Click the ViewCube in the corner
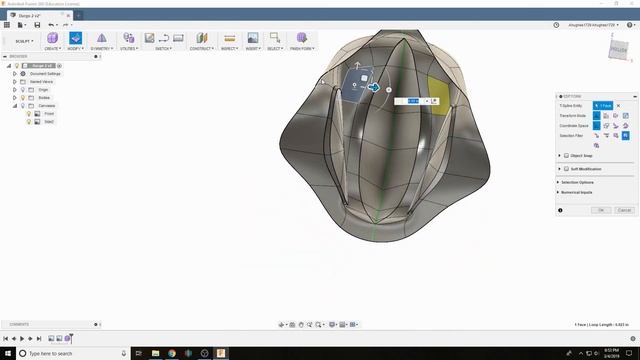This screenshot has width=640, height=360. coord(618,51)
